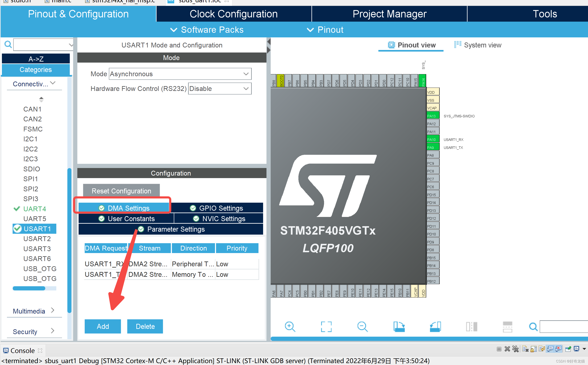Click the right-pointing panel splitter arrow
588x365 pixels.
(269, 50)
